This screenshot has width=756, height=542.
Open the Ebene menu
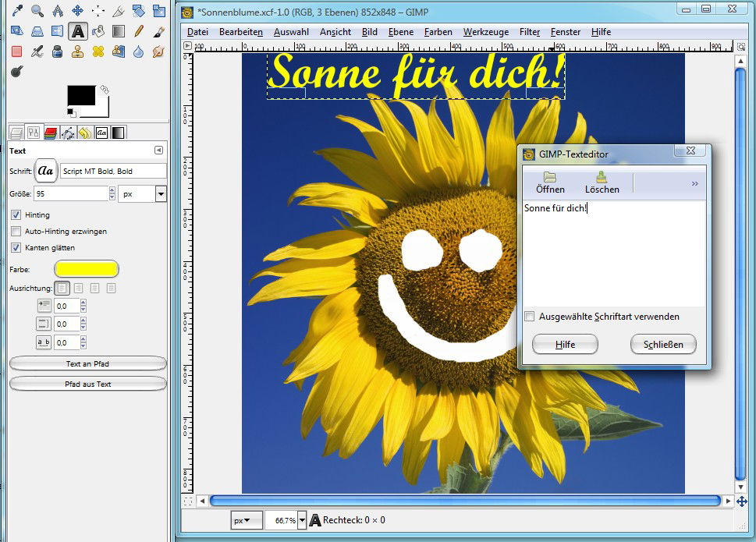(x=401, y=32)
